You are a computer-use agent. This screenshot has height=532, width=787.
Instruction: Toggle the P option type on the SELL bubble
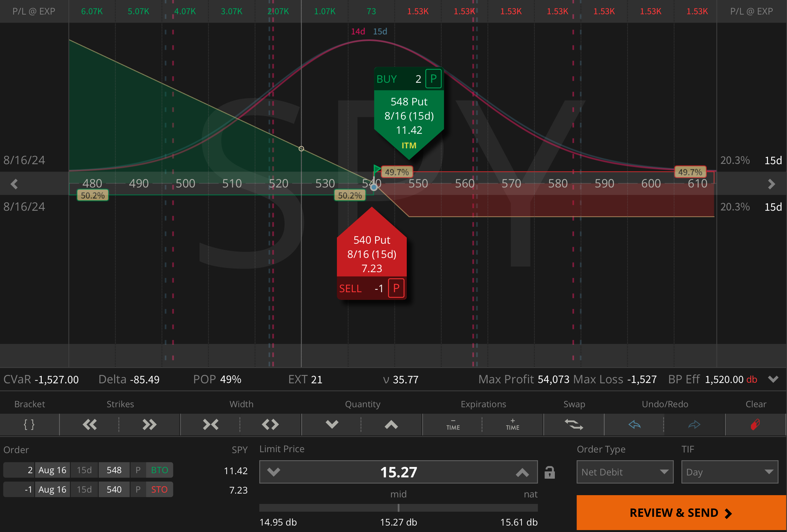(395, 288)
